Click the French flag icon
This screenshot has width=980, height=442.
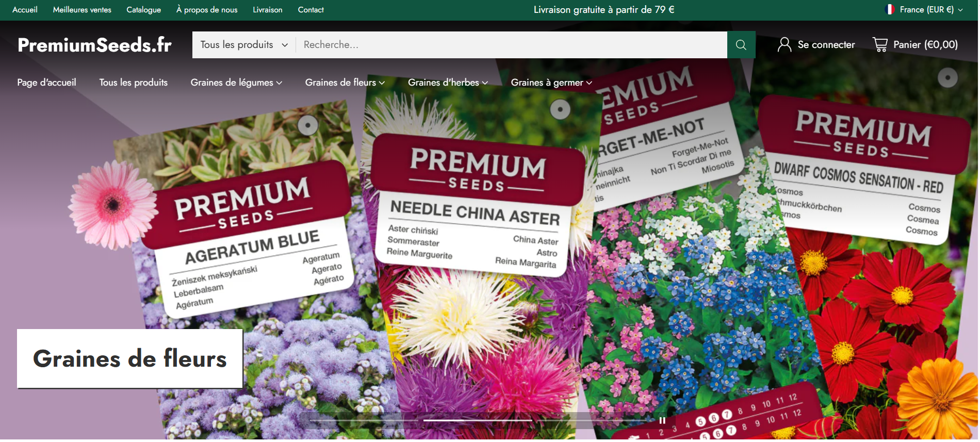click(890, 10)
